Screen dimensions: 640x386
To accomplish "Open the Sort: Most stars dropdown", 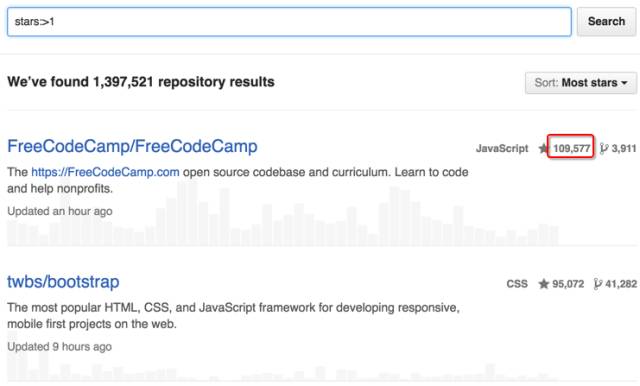I will (581, 83).
